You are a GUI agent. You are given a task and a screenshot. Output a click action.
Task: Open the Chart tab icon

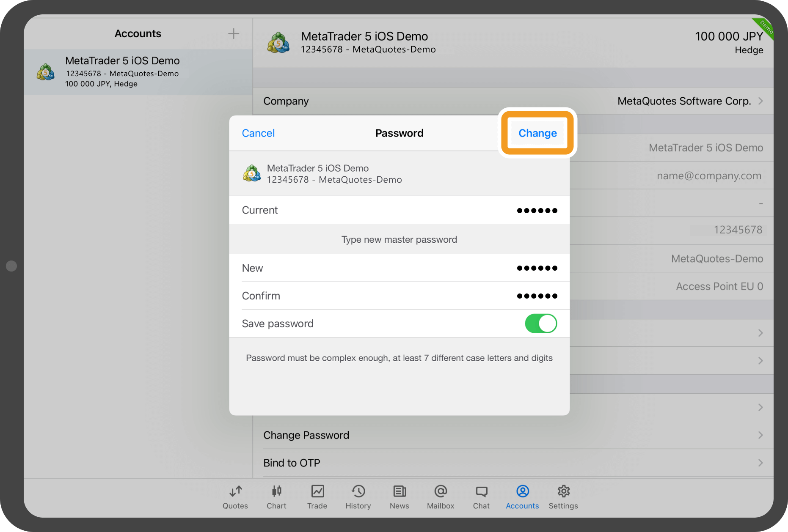pos(276,492)
